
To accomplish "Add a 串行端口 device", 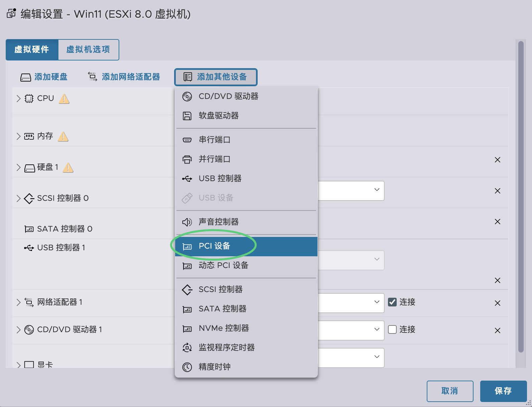I will tap(214, 140).
